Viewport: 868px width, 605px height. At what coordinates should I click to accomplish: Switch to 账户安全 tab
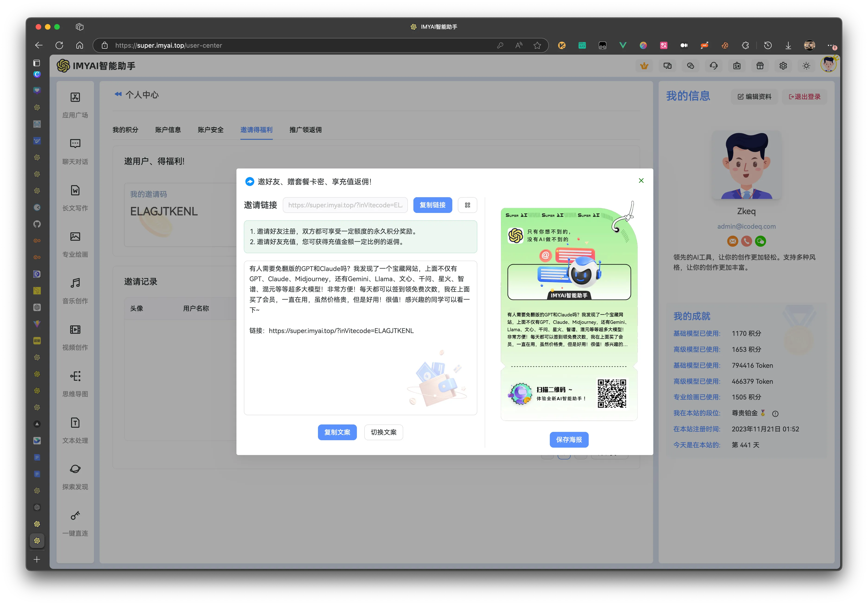pos(211,130)
